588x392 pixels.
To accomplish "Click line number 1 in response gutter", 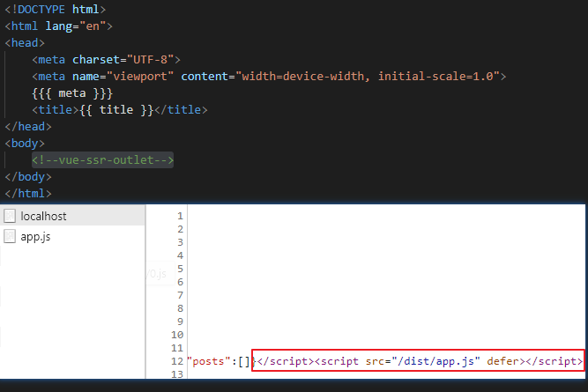I will point(180,216).
